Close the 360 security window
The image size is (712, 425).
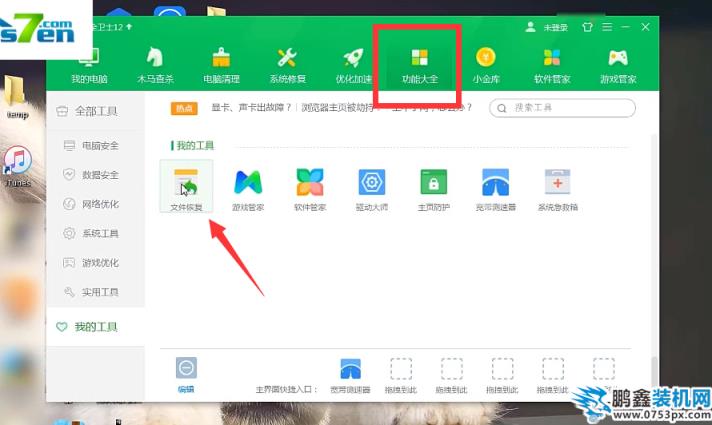[x=645, y=27]
